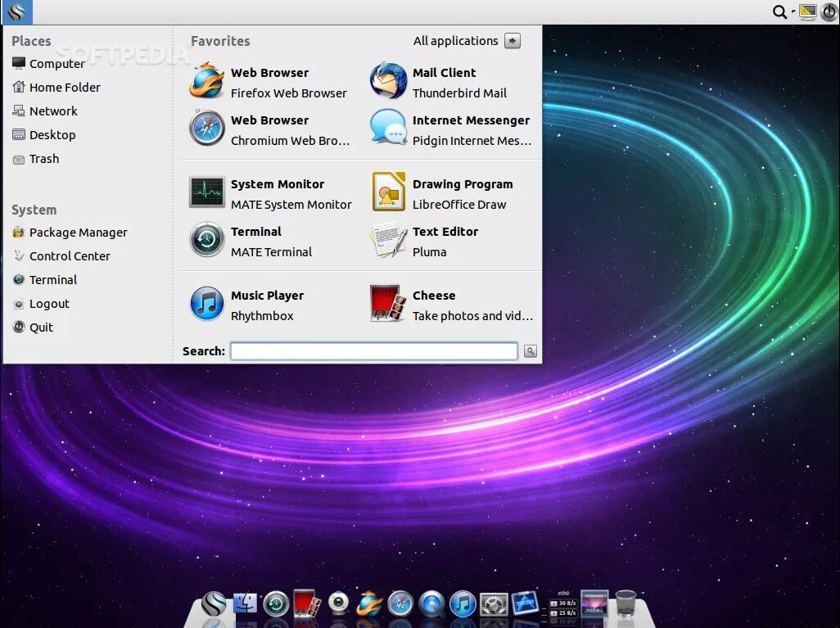Open Desktop from Places
The height and width of the screenshot is (628, 840).
coord(44,135)
